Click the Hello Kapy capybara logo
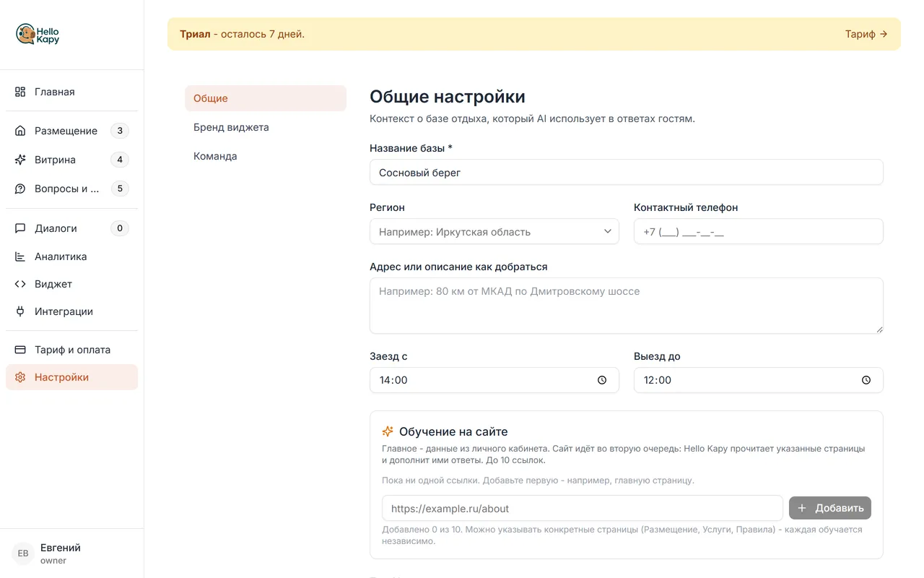Image resolution: width=924 pixels, height=578 pixels. 38,35
